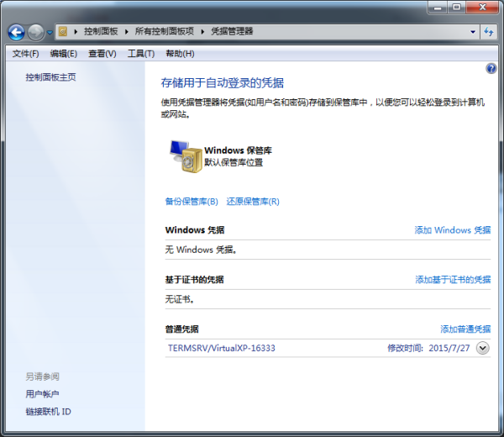This screenshot has width=504, height=437.
Task: Click the 还原保管库(R) link
Action: [253, 202]
